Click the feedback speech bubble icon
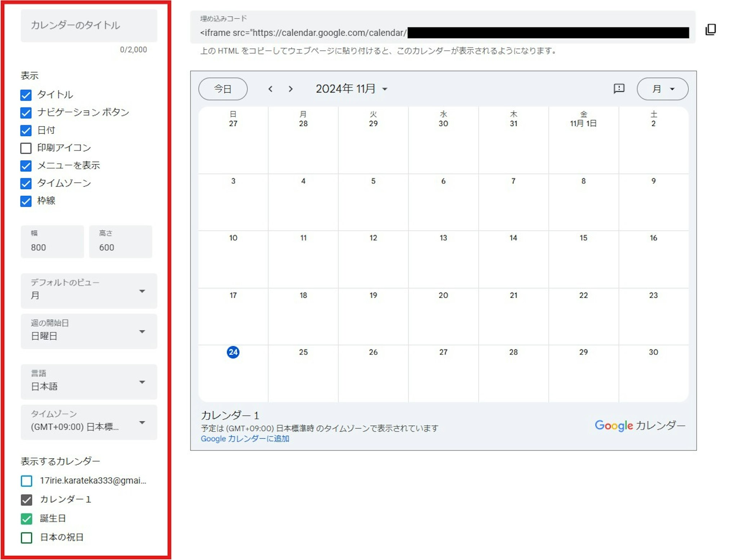 point(619,89)
